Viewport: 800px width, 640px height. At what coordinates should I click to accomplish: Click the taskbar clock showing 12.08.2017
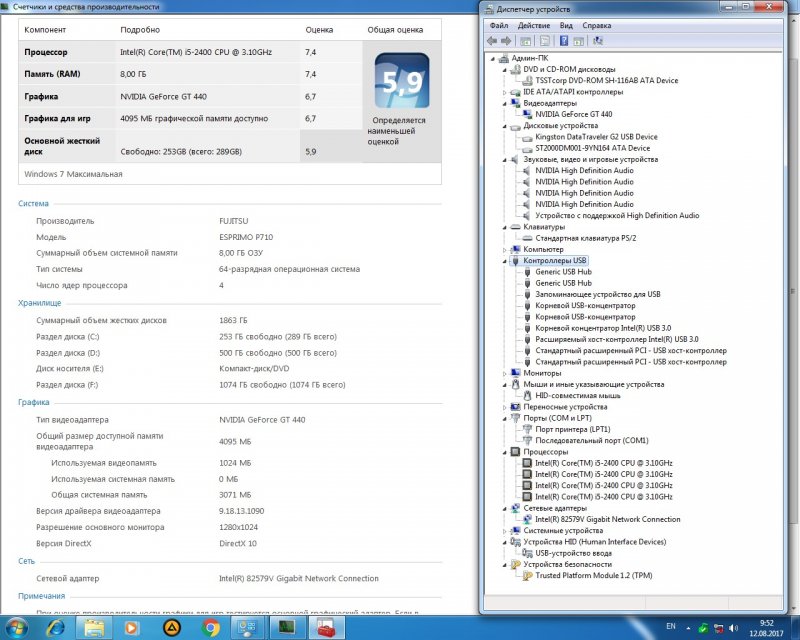pos(764,628)
